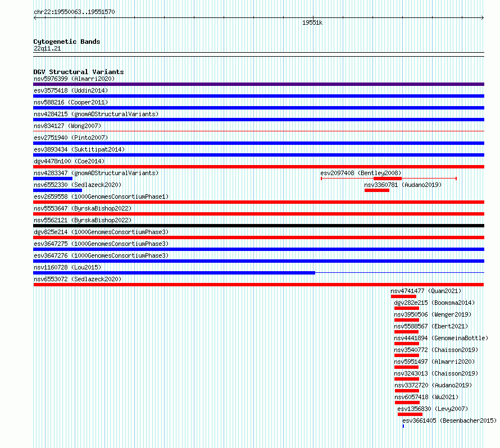Click esv3647276 (1000GenomesConsortiumPhase3) label
The width and height of the screenshot is (500, 448).
101,255
